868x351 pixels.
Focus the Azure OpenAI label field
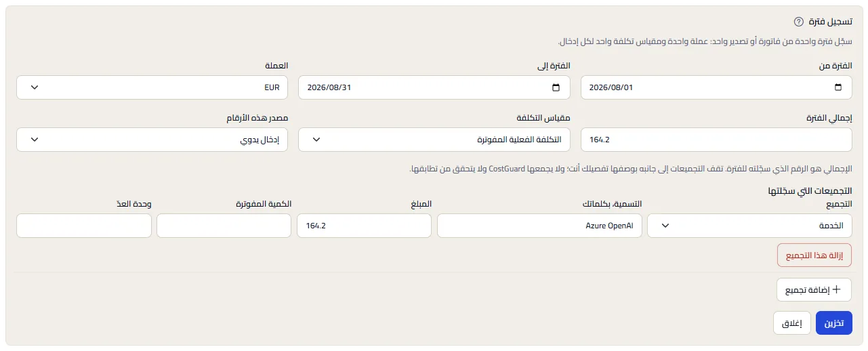pos(539,226)
